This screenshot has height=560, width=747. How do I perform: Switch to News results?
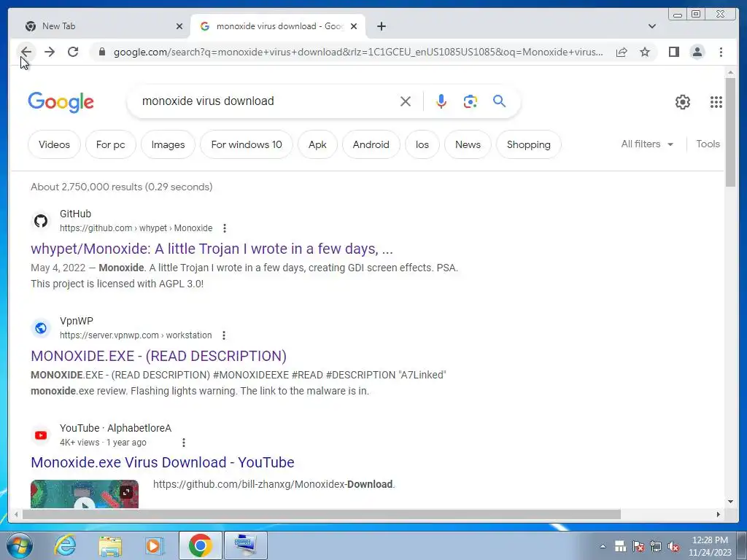coord(468,144)
